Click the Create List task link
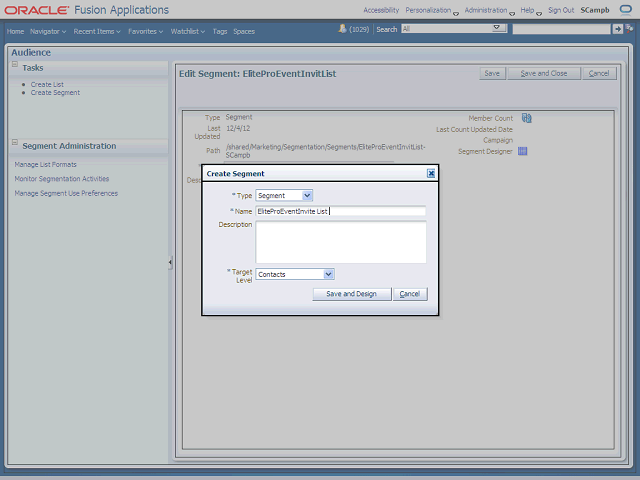640x480 pixels. [47, 84]
